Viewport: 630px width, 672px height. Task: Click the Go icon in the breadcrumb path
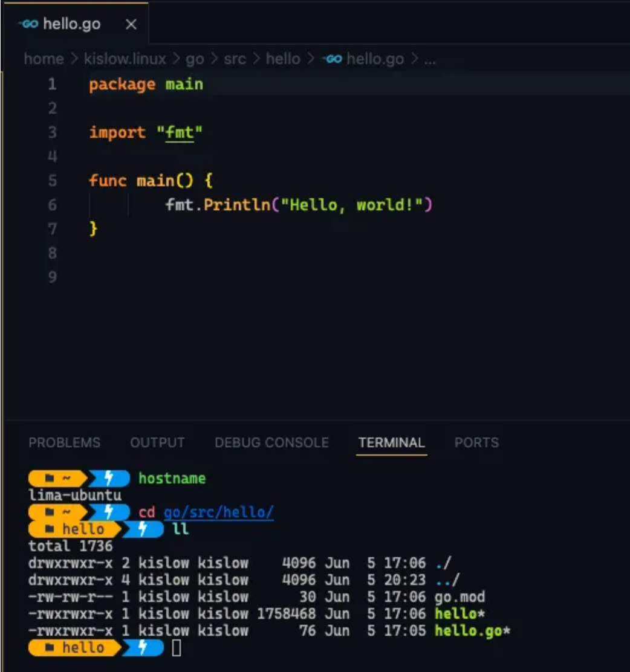tap(332, 59)
